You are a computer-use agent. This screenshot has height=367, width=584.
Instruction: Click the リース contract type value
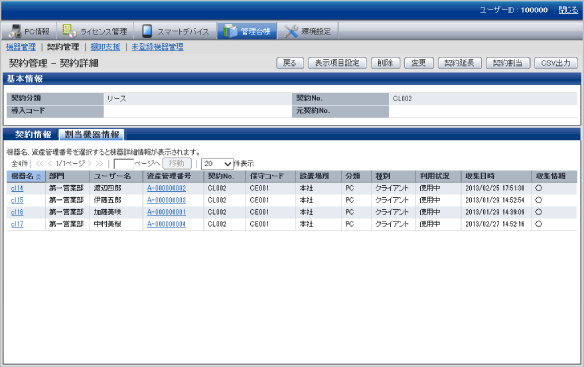[x=117, y=99]
